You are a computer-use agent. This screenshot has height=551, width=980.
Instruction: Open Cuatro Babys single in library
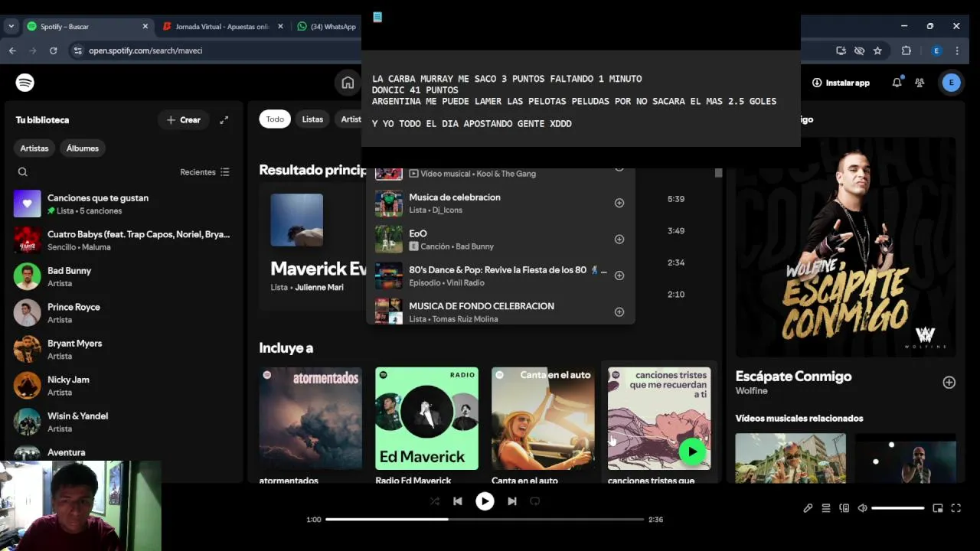click(x=123, y=240)
